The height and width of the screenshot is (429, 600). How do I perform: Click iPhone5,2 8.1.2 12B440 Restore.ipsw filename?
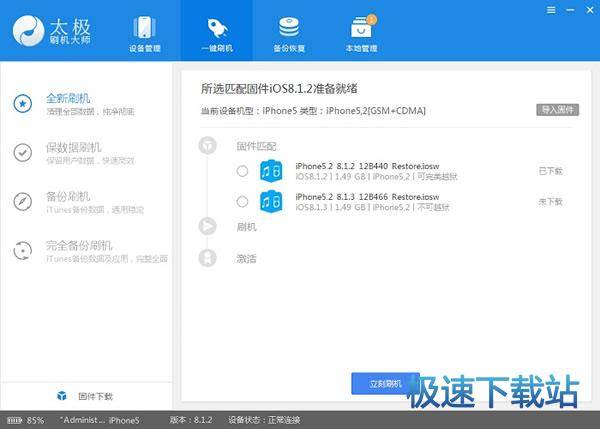367,166
